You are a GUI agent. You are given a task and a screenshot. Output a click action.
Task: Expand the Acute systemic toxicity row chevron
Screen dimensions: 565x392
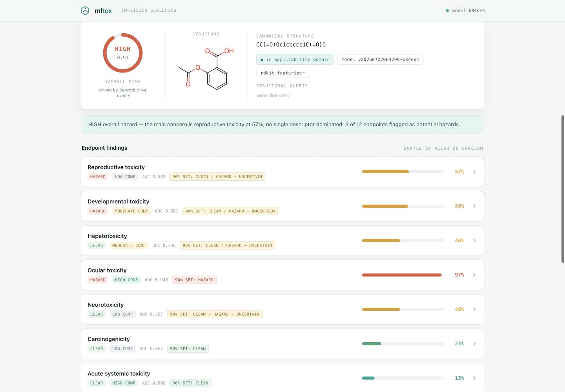click(x=474, y=378)
